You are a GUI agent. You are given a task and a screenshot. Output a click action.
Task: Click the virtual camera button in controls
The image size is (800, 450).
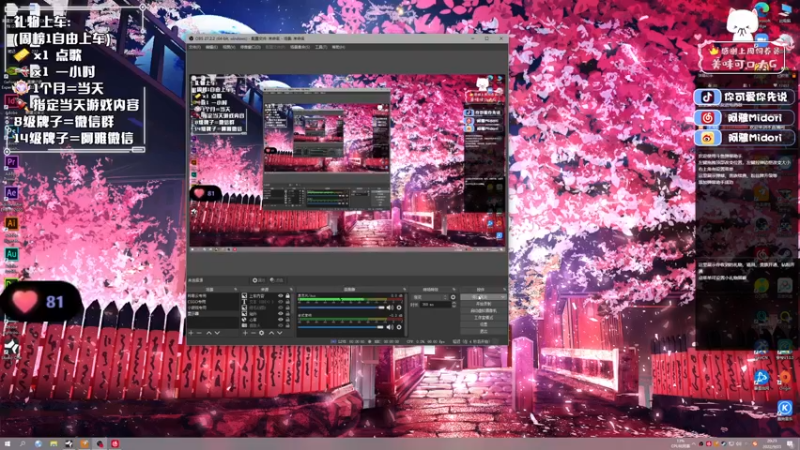(x=484, y=311)
